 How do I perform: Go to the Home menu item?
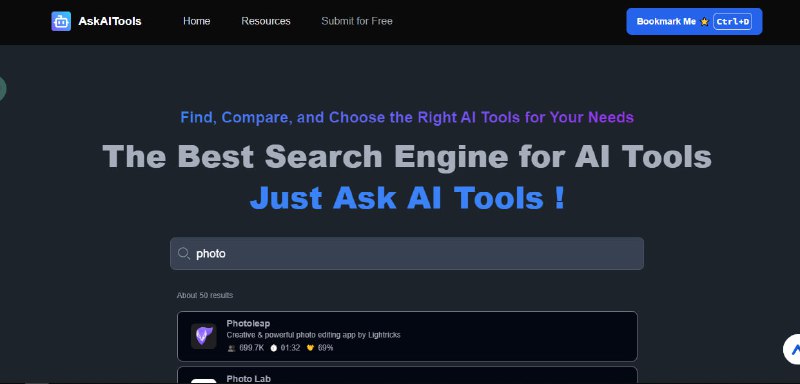(x=196, y=21)
